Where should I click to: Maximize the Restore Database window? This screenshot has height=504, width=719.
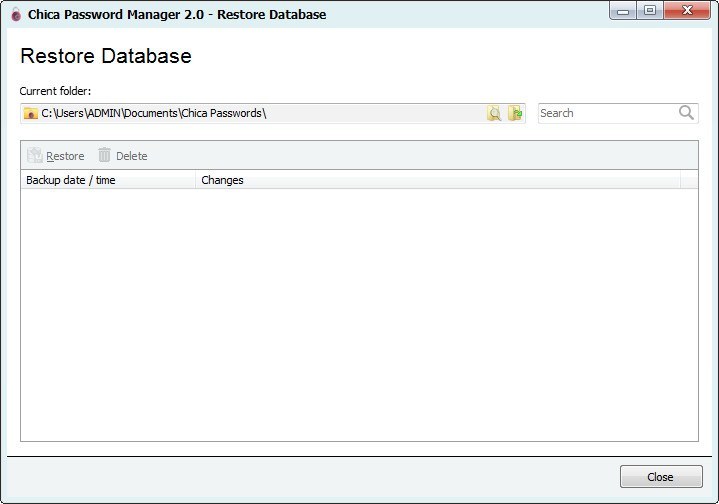click(x=649, y=11)
